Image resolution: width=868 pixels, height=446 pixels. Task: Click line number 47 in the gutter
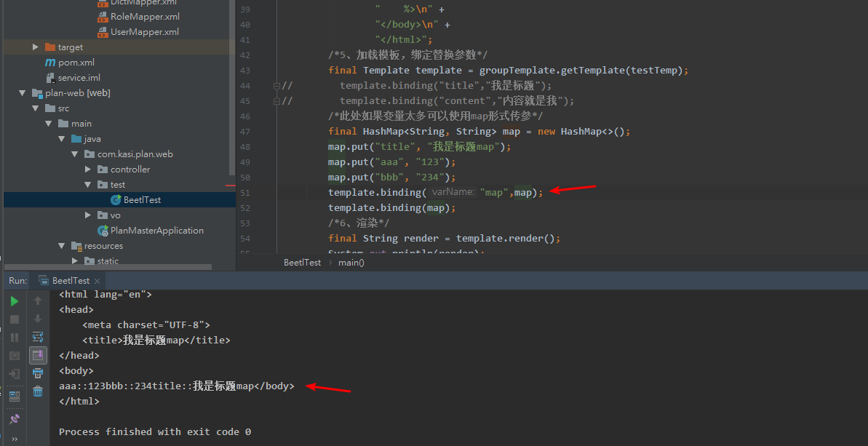pyautogui.click(x=244, y=132)
